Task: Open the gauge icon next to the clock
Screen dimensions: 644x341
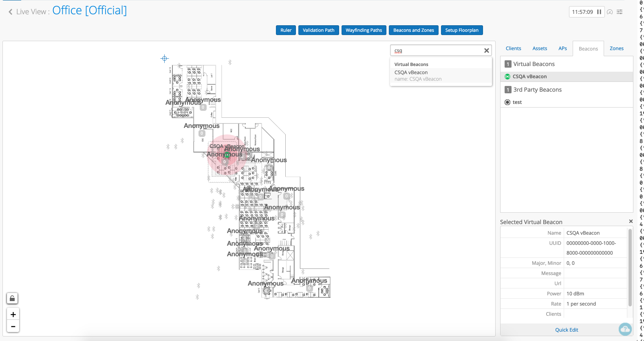Action: pos(610,12)
